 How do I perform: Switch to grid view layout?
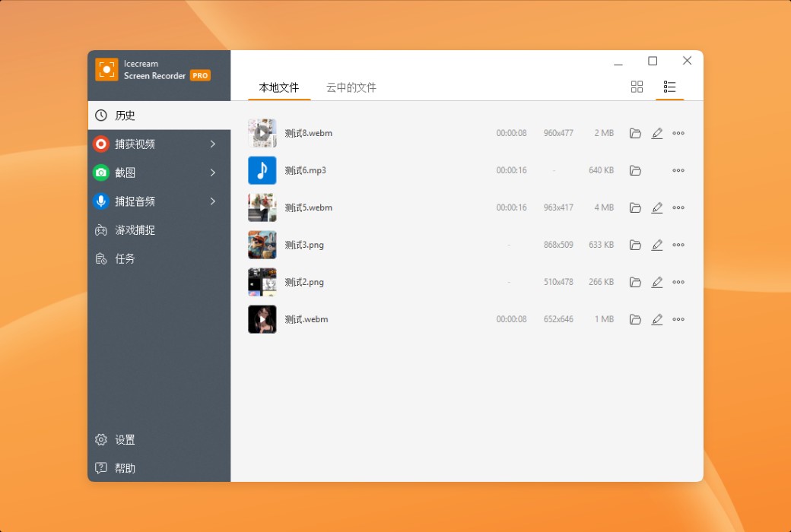coord(637,87)
